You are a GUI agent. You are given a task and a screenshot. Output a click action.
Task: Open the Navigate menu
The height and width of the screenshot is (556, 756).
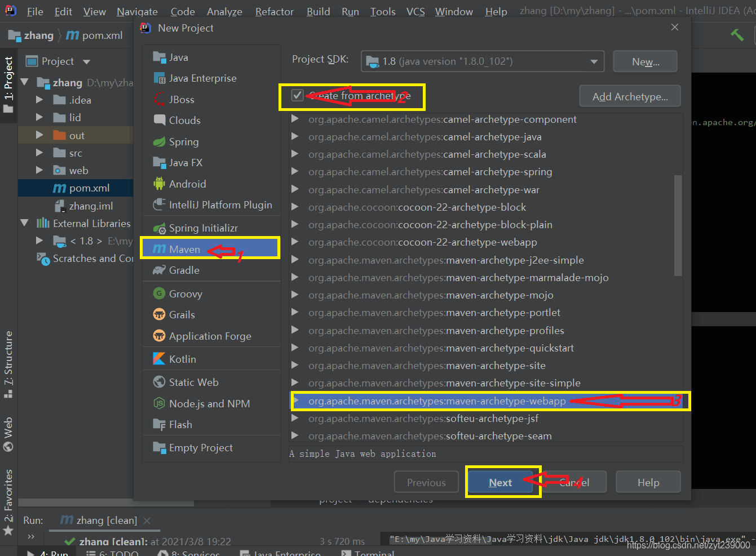pos(137,11)
